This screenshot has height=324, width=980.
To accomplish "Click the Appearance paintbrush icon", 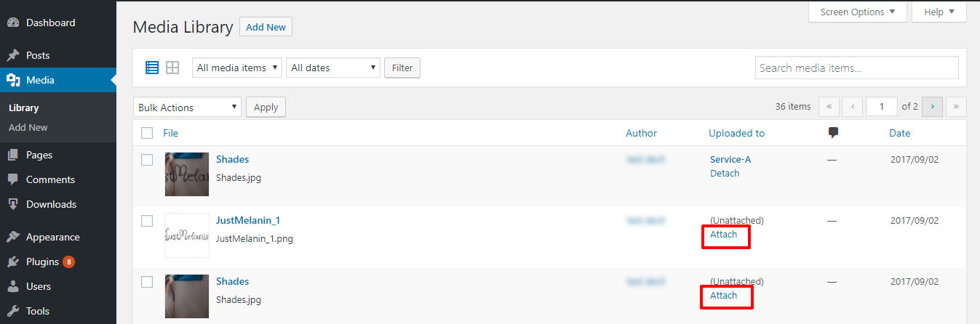I will [x=13, y=237].
